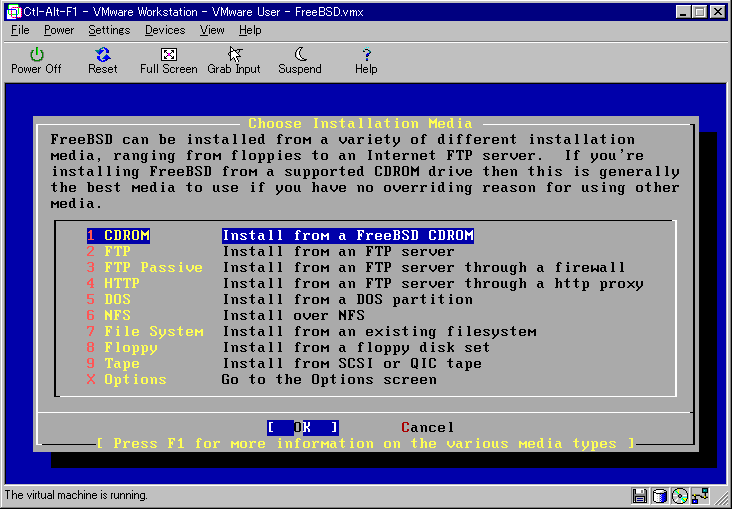This screenshot has width=732, height=509.
Task: Click 'Install from a DOS partition' text
Action: (x=347, y=299)
